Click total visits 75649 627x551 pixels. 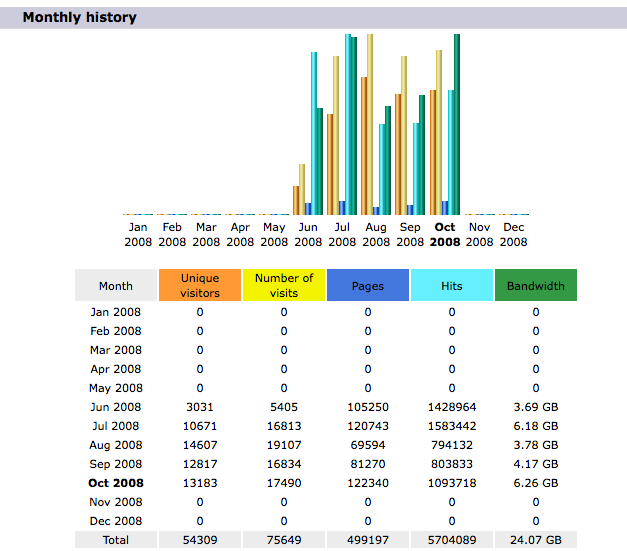(284, 540)
